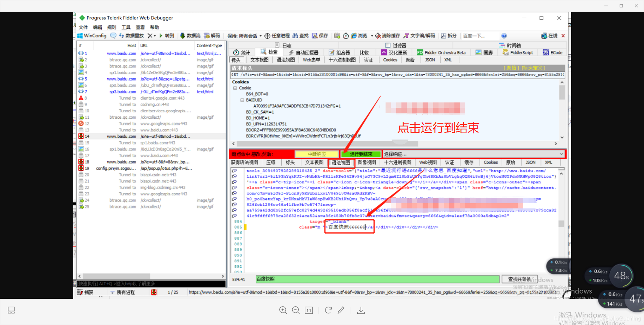The width and height of the screenshot is (644, 325).
Task: Click the [标头定义] link
Action: [533, 68]
